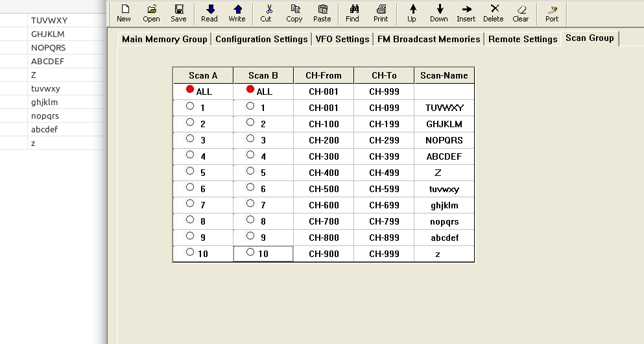This screenshot has width=644, height=344.
Task: Select TUVWXY row in left spreadsheet
Action: pyautogui.click(x=53, y=20)
